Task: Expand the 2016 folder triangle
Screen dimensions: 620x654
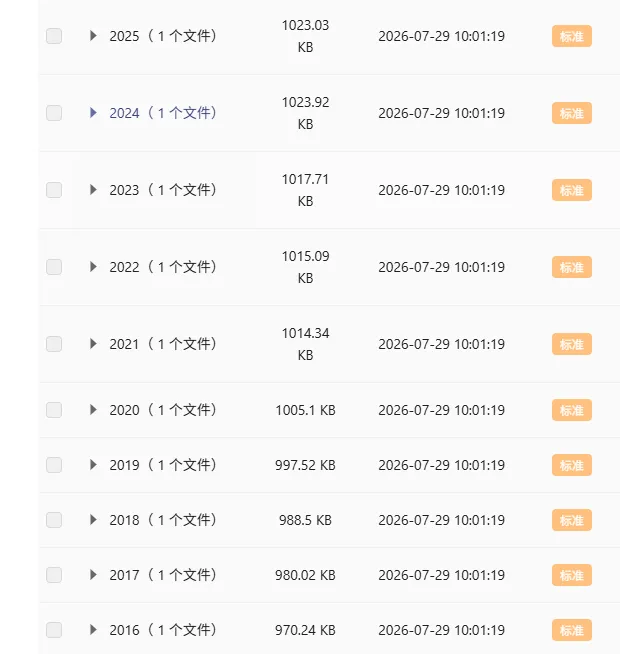Action: (x=93, y=630)
